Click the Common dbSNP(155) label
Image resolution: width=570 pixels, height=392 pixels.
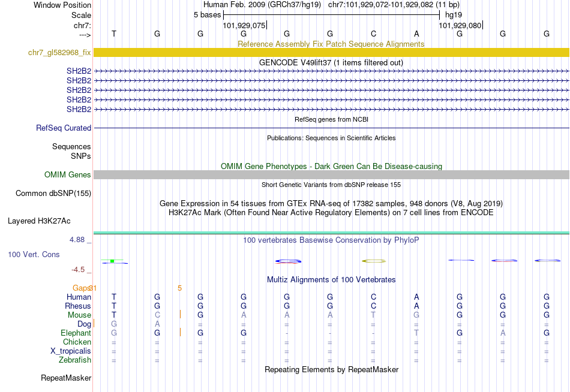pos(53,193)
